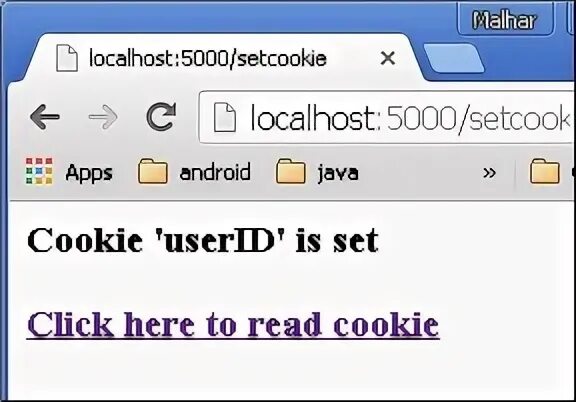This screenshot has height=402, width=576.
Task: Click the "Cookie 'userID' is set" heading
Action: 203,240
